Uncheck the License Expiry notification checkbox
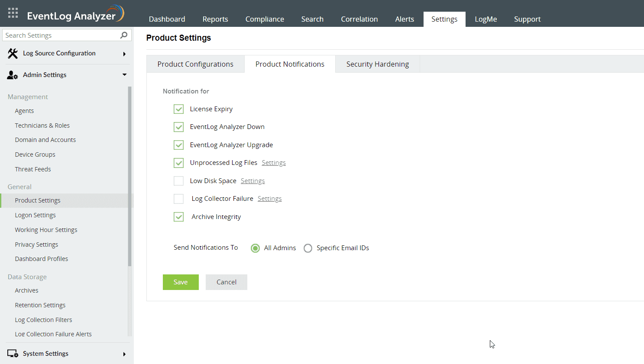Image resolution: width=644 pixels, height=364 pixels. tap(178, 109)
